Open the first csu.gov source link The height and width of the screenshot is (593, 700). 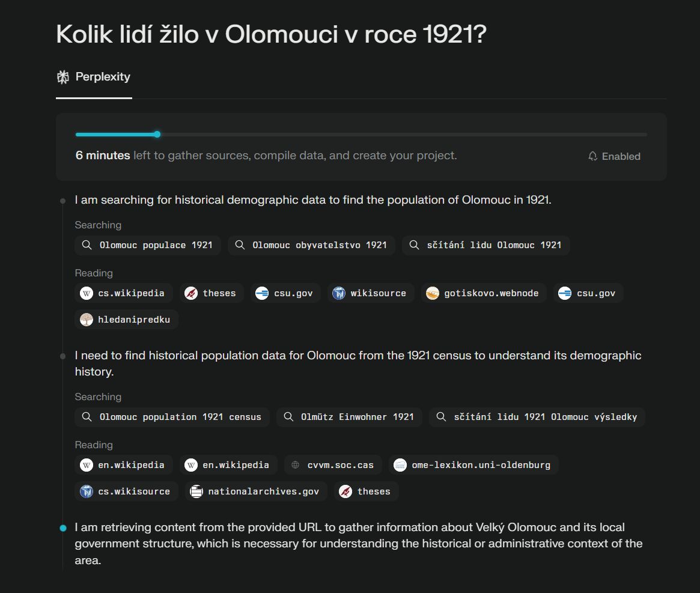(286, 293)
